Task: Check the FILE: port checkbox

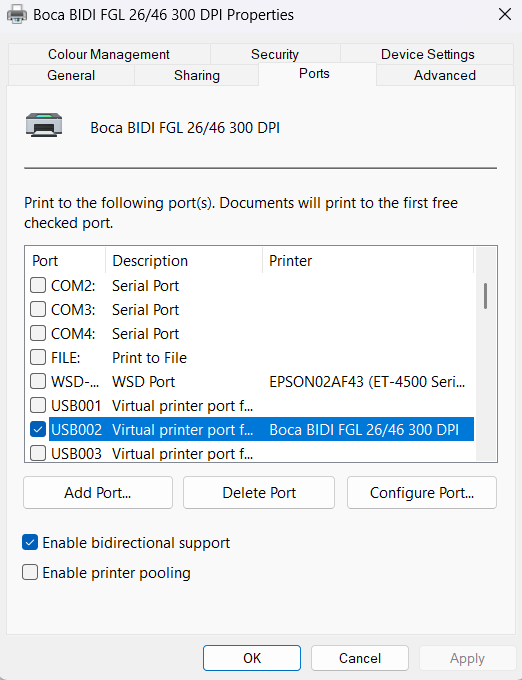Action: [38, 357]
